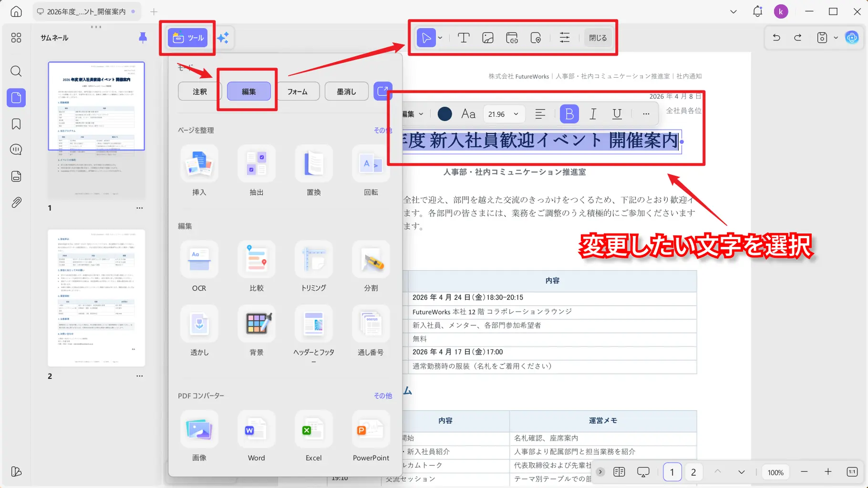Zoom in with plus button
Viewport: 868px width, 488px height.
[x=828, y=472]
